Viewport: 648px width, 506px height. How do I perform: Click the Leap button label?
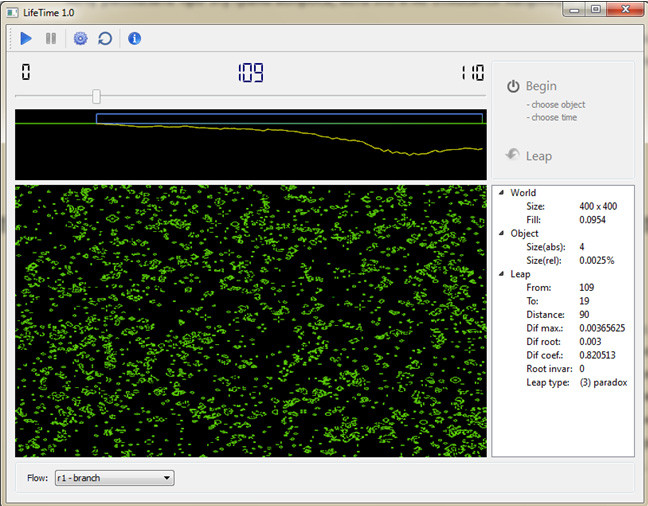539,156
